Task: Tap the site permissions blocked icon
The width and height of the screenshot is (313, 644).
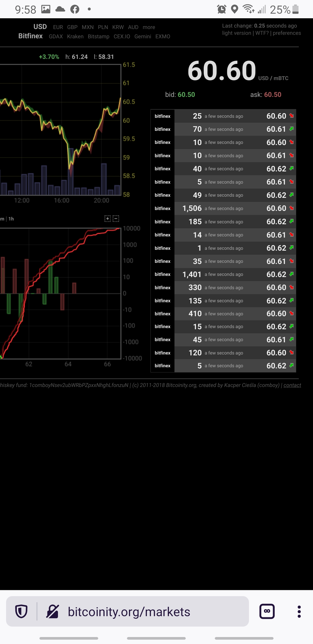Action: click(x=53, y=611)
